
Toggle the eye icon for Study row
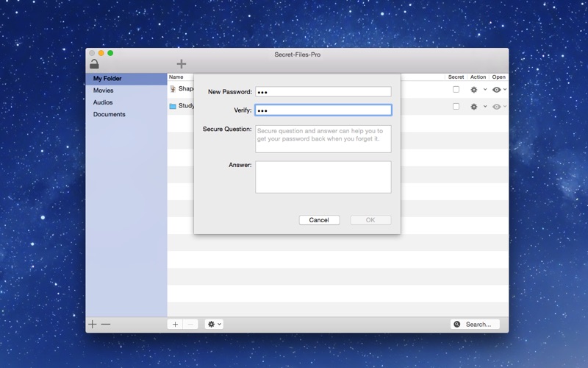[x=497, y=107]
